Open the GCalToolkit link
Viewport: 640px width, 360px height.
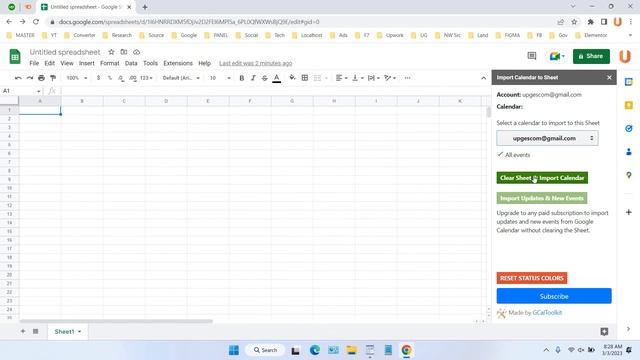point(547,313)
